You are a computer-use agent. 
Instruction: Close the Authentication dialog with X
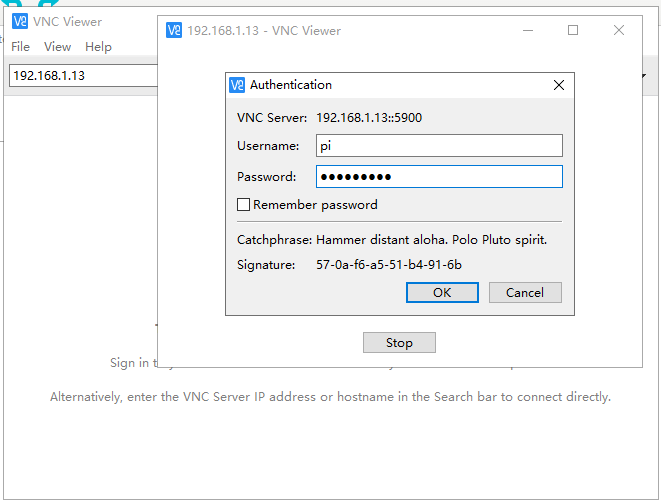pyautogui.click(x=559, y=85)
